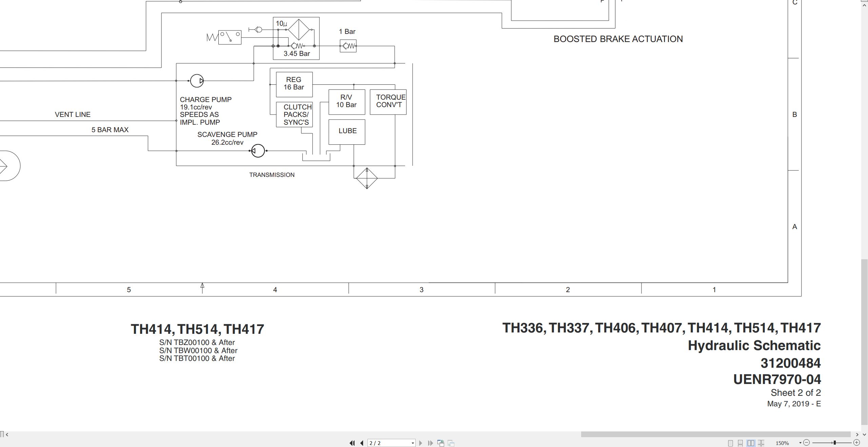Viewport: 868px width, 447px height.
Task: Go to the previous page
Action: coord(362,443)
